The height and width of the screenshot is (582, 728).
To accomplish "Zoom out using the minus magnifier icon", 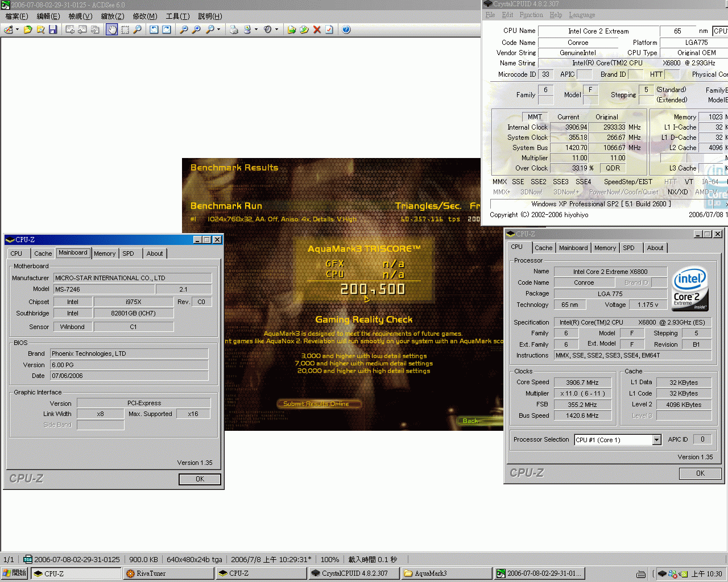I will tap(184, 30).
